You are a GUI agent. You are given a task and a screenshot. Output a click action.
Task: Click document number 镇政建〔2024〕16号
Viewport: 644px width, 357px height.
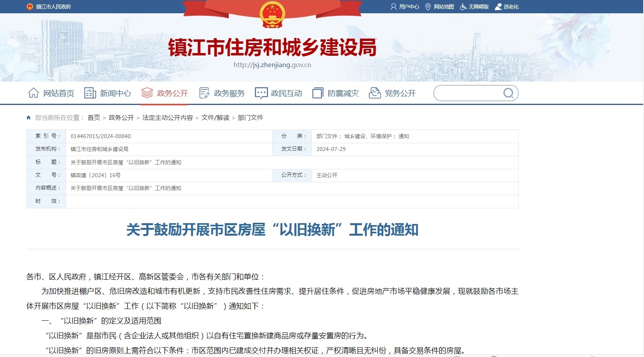pyautogui.click(x=96, y=175)
